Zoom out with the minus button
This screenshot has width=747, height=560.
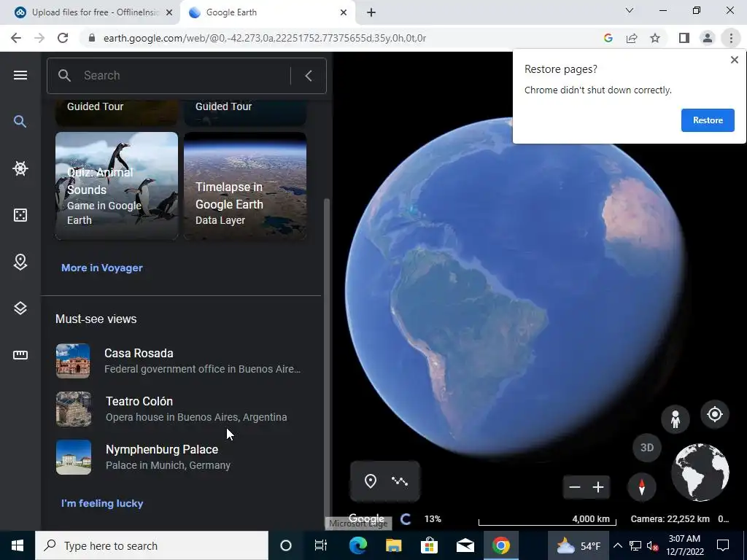[x=575, y=487]
